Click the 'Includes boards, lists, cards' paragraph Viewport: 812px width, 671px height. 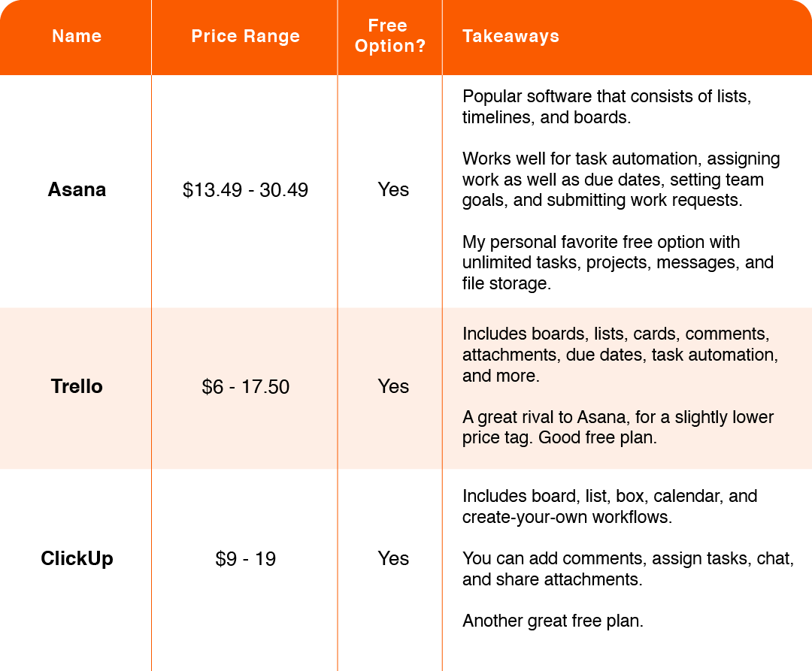pos(620,354)
